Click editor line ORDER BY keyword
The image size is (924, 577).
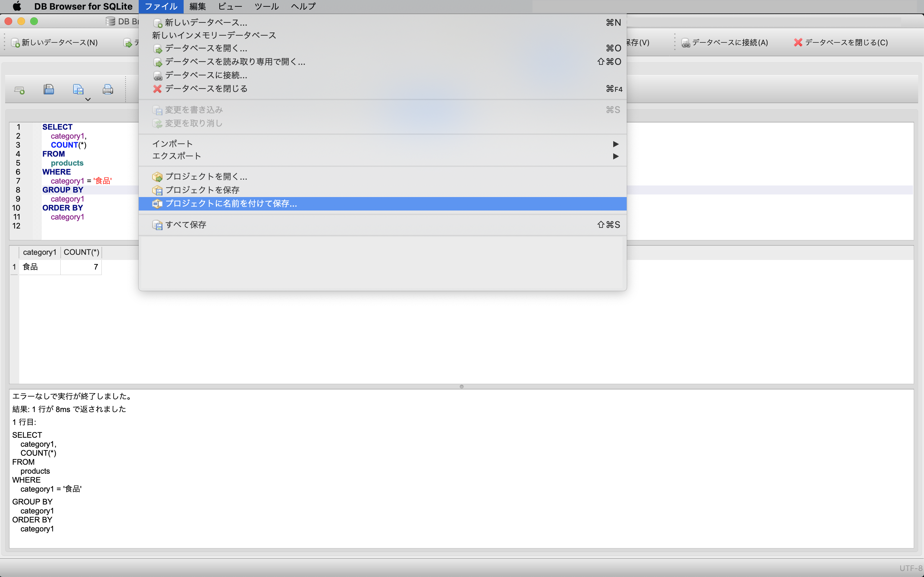coord(63,208)
